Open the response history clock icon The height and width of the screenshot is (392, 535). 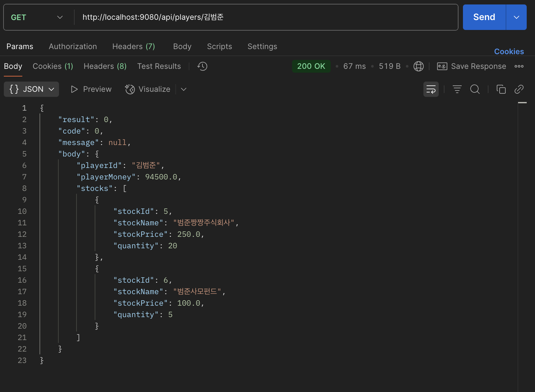pyautogui.click(x=202, y=66)
